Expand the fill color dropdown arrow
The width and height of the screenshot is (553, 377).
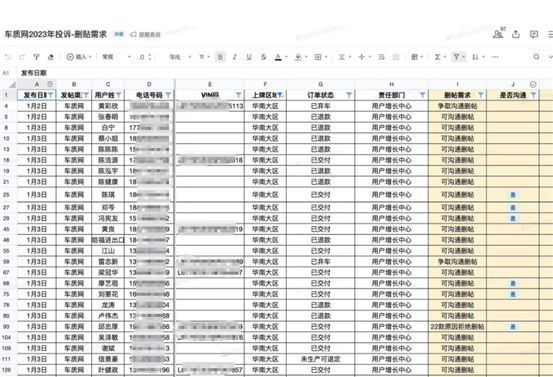(x=306, y=57)
